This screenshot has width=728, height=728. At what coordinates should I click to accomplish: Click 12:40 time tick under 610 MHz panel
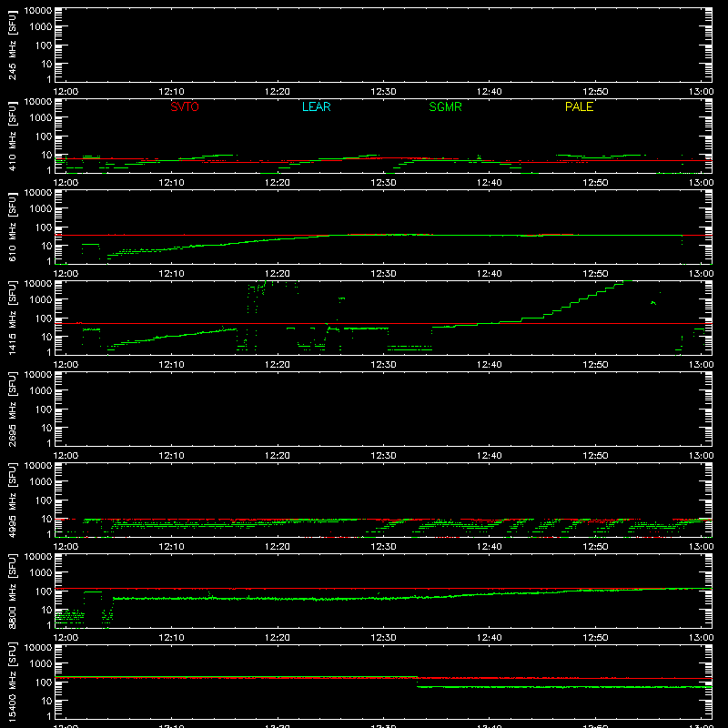pyautogui.click(x=490, y=274)
